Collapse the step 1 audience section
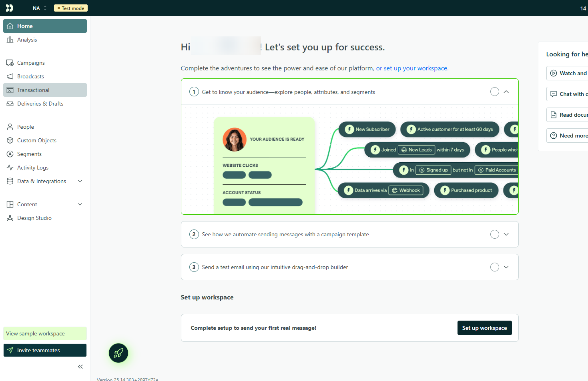The image size is (588, 381). pyautogui.click(x=506, y=92)
